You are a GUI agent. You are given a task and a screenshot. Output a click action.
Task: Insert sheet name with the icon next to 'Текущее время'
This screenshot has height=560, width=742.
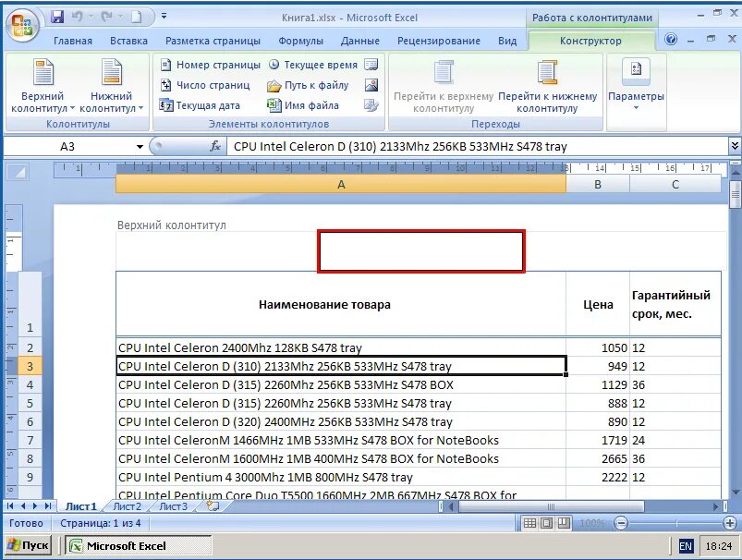pos(371,65)
